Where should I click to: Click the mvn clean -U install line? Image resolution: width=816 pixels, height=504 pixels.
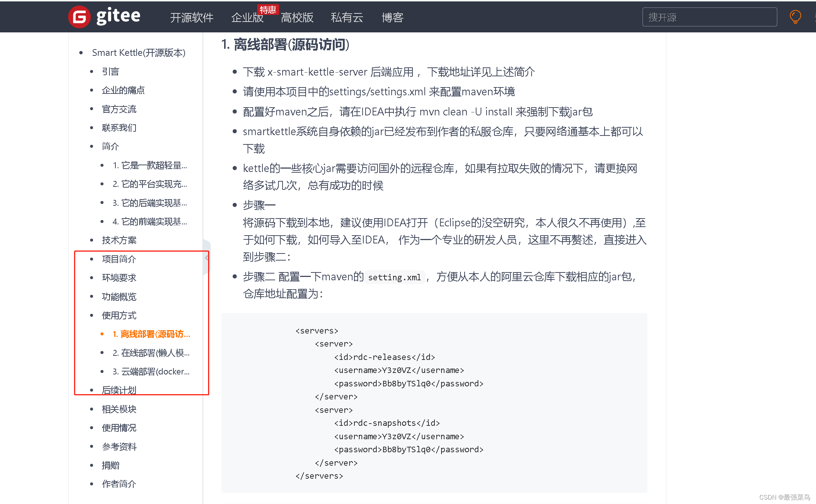click(x=418, y=112)
